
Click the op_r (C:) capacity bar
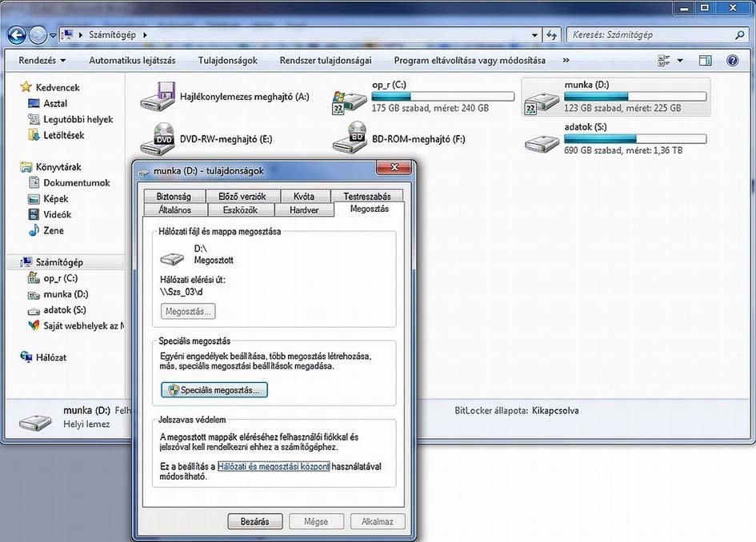click(442, 97)
